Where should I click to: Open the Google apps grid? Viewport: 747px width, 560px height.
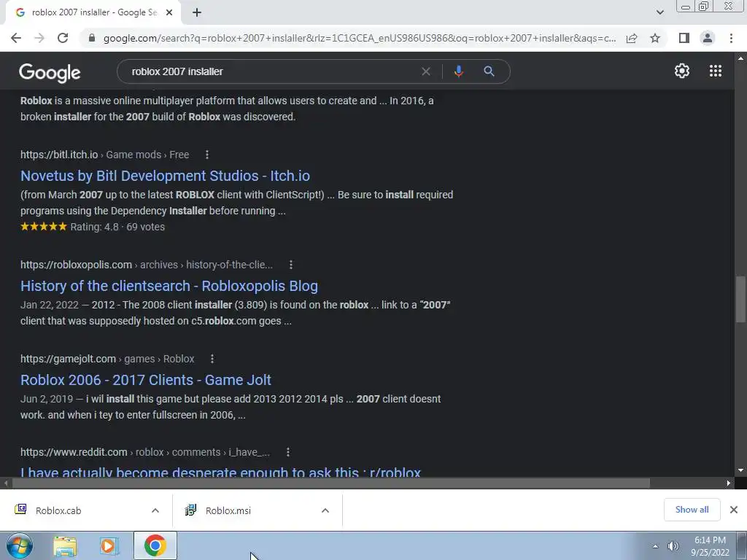(716, 71)
